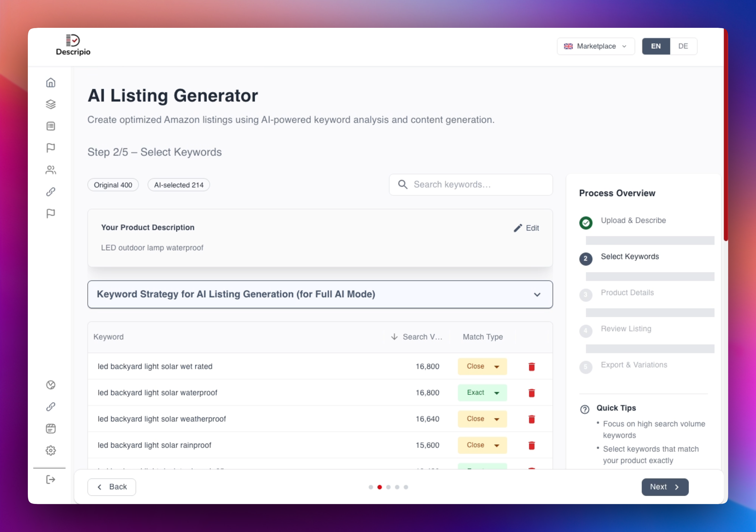Jump to the third pagination dot
Viewport: 756px width, 532px height.
(x=388, y=487)
